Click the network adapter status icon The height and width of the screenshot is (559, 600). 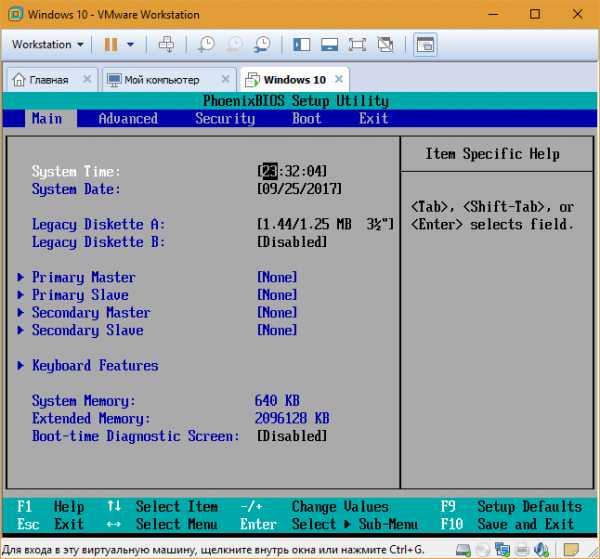click(502, 550)
